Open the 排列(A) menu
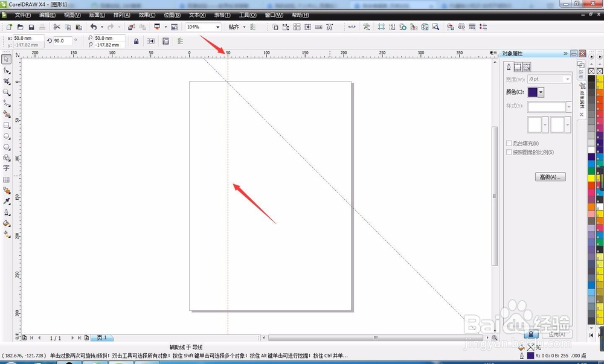Viewport: 604px width, 364px height. coord(122,15)
